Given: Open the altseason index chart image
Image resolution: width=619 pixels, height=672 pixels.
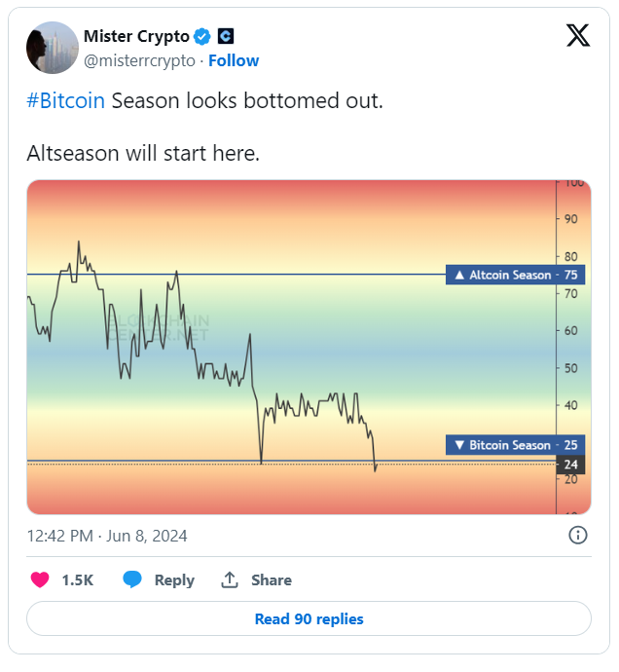Looking at the screenshot, I should (x=309, y=347).
